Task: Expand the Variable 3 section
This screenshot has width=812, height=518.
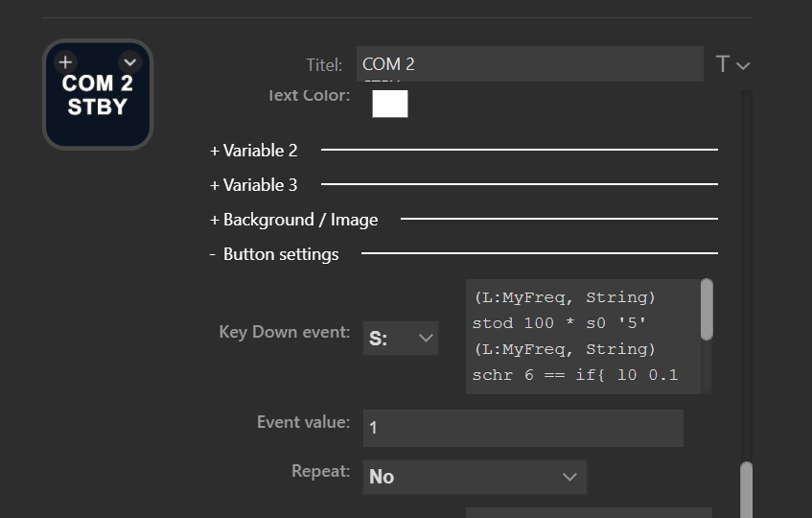Action: pos(254,185)
